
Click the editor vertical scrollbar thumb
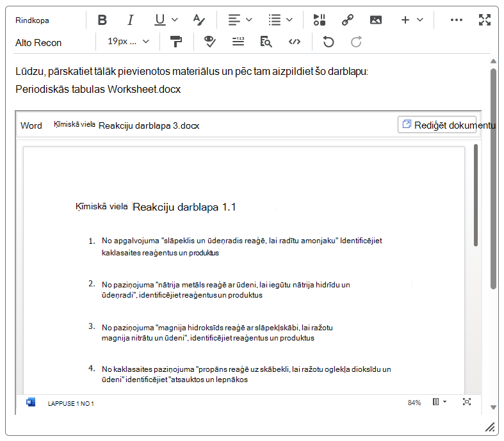[493, 179]
